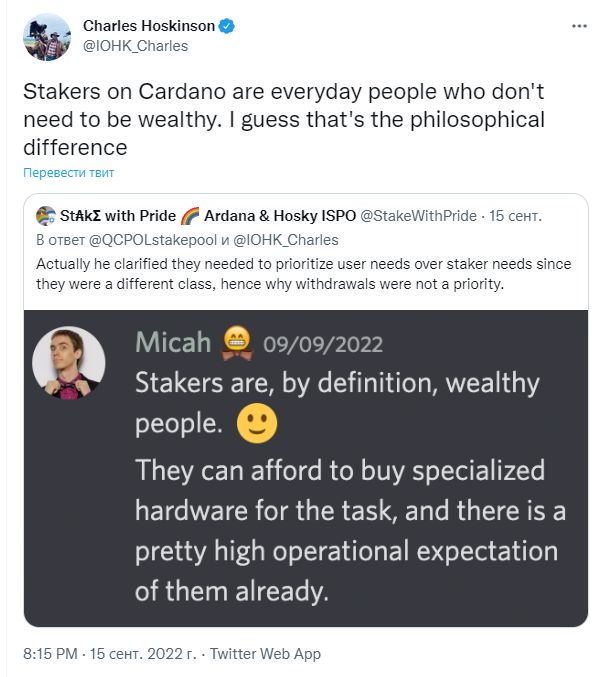The width and height of the screenshot is (605, 677).
Task: Click the "Twitter Web App" source link
Action: (265, 654)
